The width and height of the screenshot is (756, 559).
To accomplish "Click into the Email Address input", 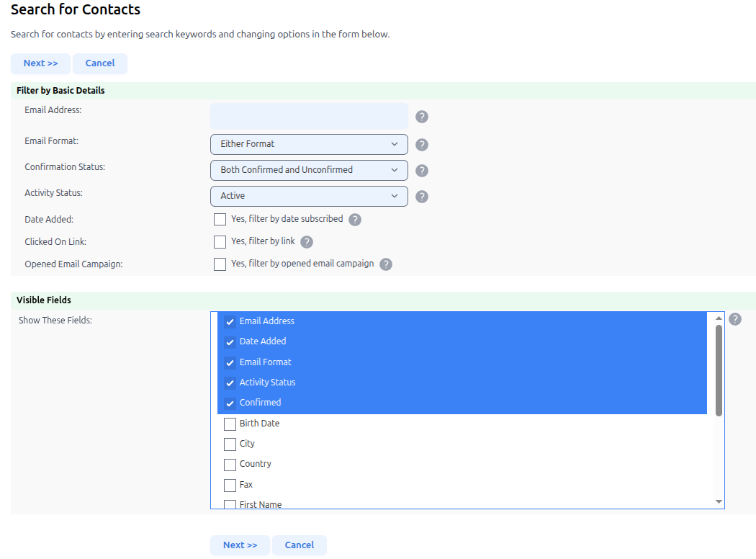I will pyautogui.click(x=309, y=116).
